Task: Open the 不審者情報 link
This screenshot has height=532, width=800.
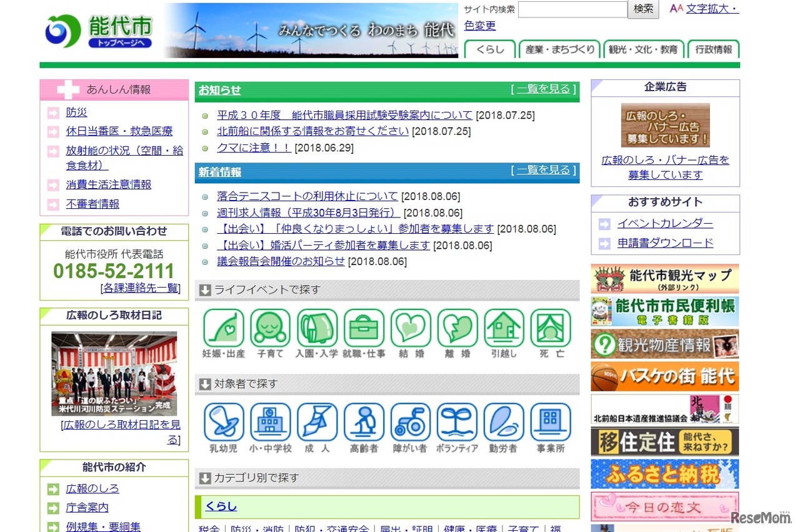Action: point(92,204)
